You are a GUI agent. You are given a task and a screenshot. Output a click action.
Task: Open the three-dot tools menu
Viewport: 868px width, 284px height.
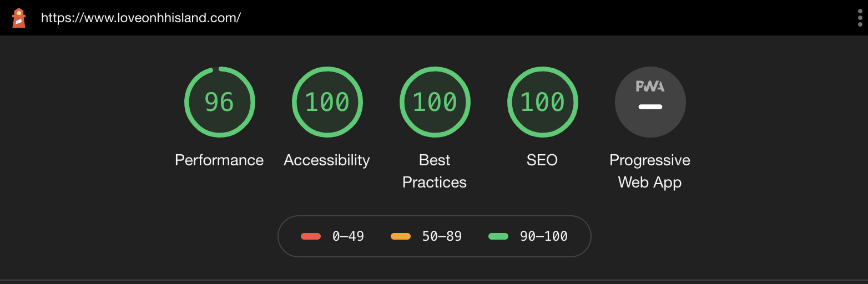(x=860, y=18)
